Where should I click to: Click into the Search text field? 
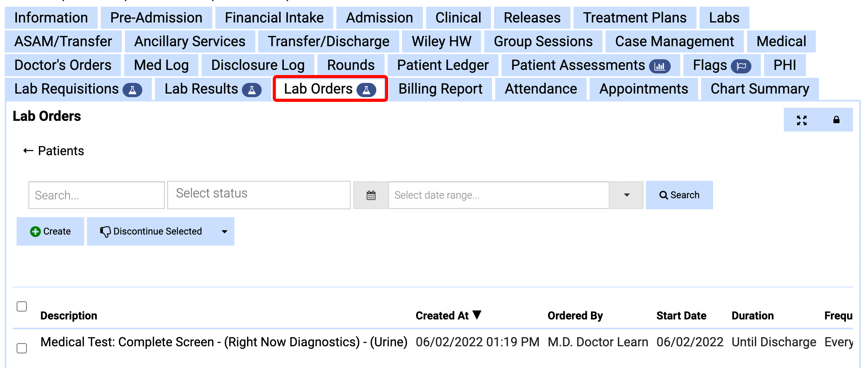click(96, 195)
